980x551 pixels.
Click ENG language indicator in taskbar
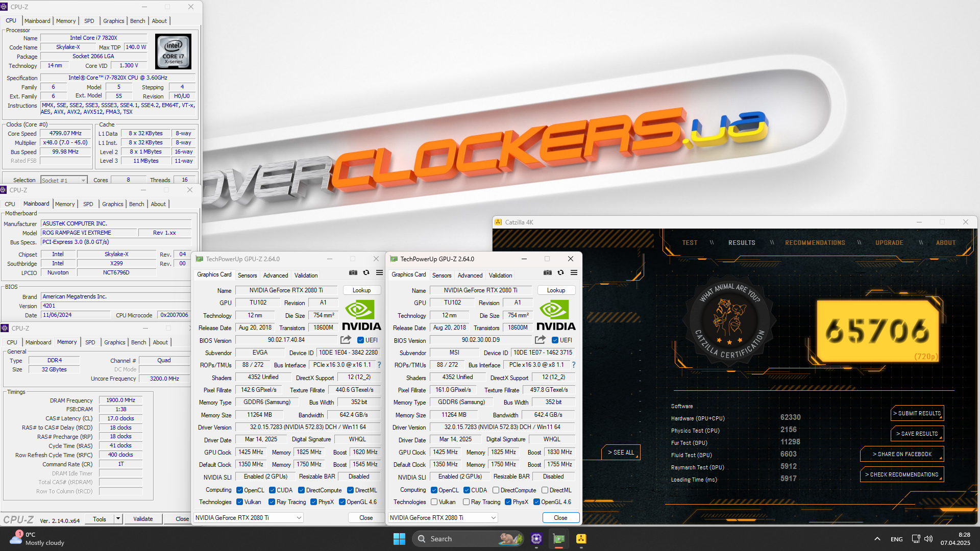tap(896, 539)
